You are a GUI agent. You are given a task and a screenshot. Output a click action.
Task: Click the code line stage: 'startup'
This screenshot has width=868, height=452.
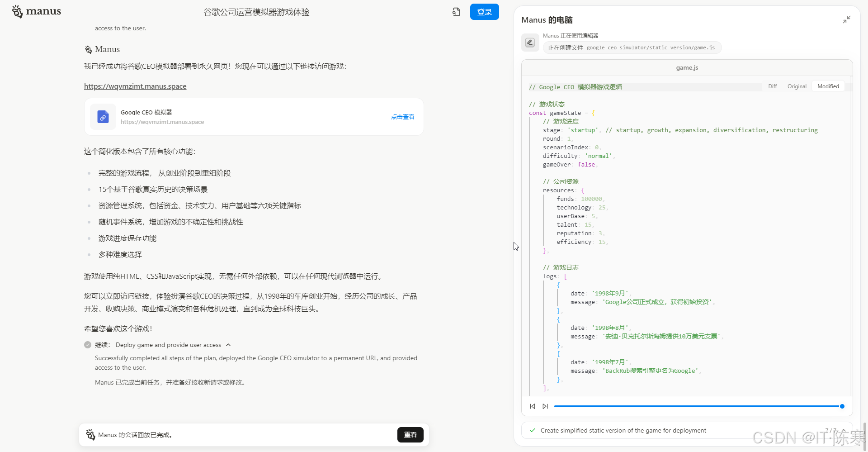pos(680,130)
